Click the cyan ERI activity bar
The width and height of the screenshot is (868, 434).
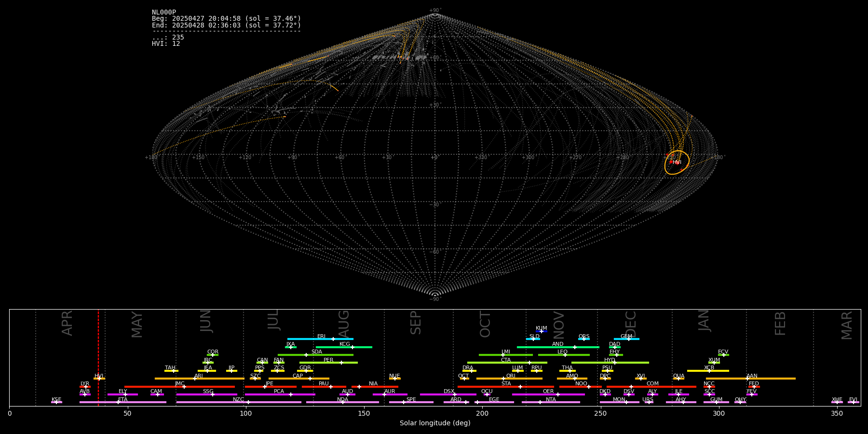tap(320, 339)
